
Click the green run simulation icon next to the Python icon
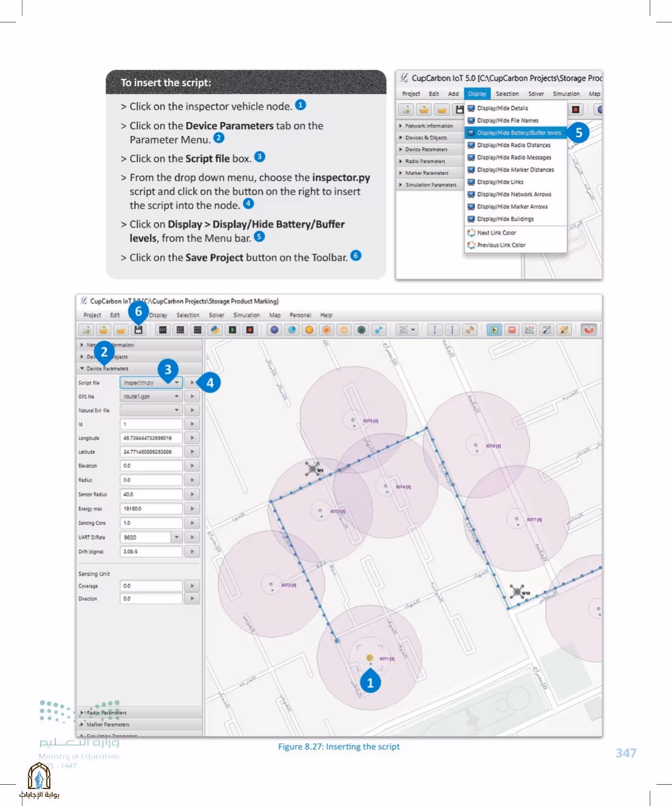pyautogui.click(x=232, y=330)
